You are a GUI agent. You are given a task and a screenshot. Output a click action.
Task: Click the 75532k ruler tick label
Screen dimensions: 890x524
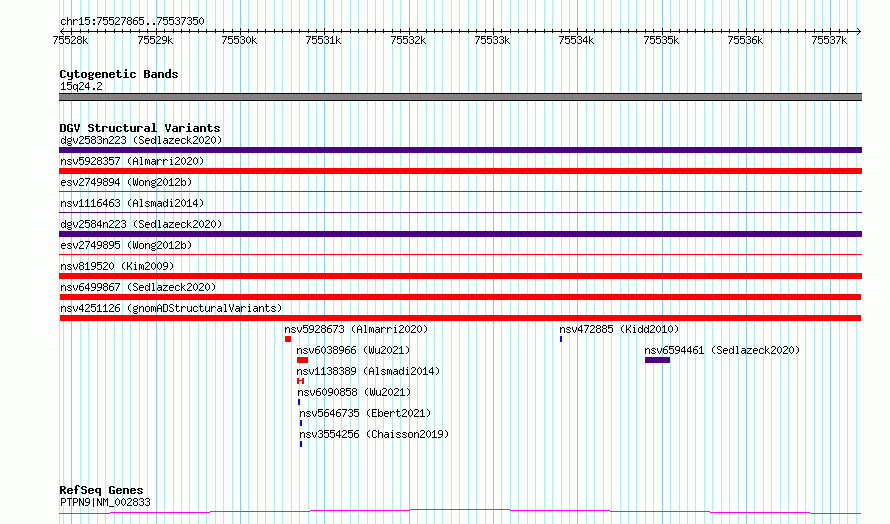(408, 40)
